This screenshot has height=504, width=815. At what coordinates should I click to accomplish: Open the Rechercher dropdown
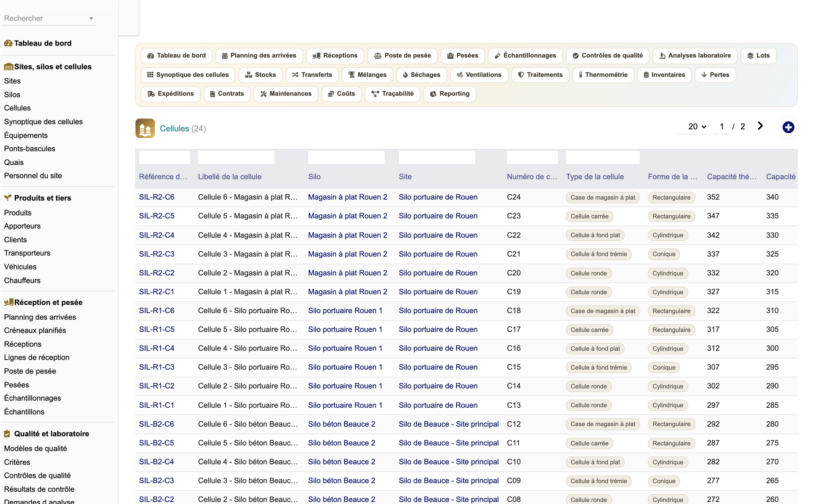[x=49, y=18]
